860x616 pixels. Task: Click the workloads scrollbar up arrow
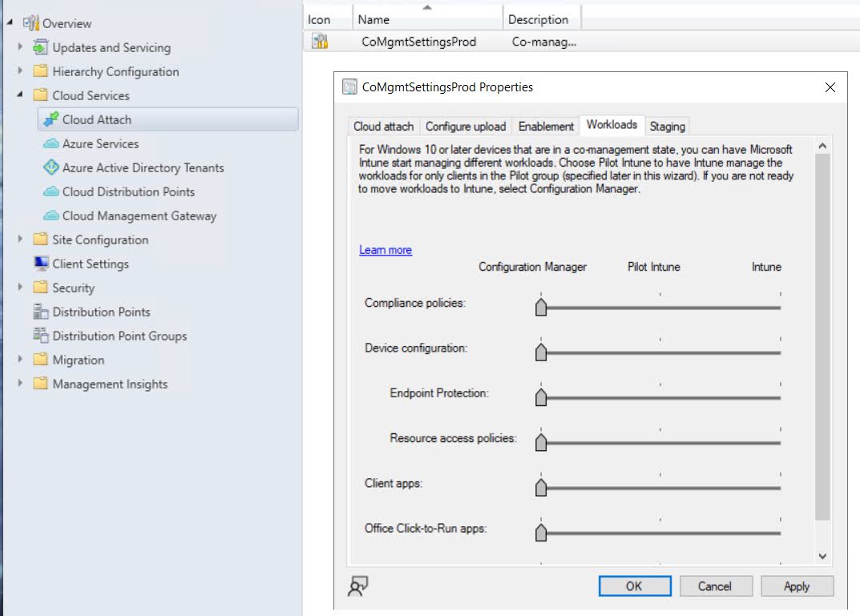(x=822, y=146)
